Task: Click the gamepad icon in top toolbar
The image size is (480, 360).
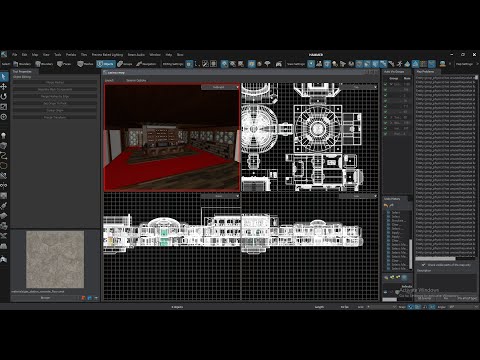Action: pyautogui.click(x=279, y=64)
